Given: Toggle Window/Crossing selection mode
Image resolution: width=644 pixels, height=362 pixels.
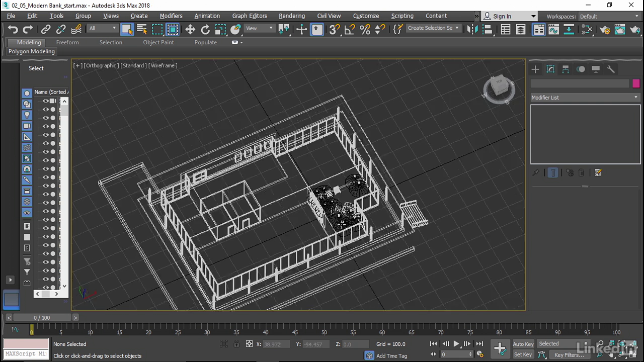Looking at the screenshot, I should [x=173, y=30].
